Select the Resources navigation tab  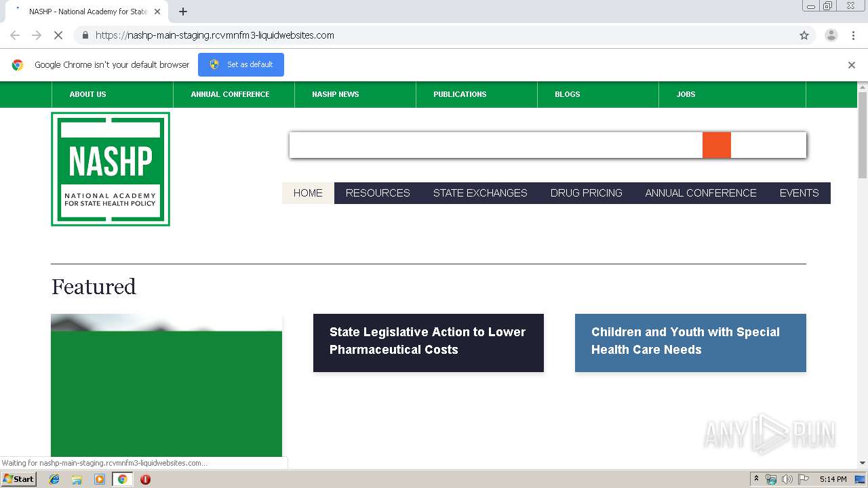coord(378,193)
